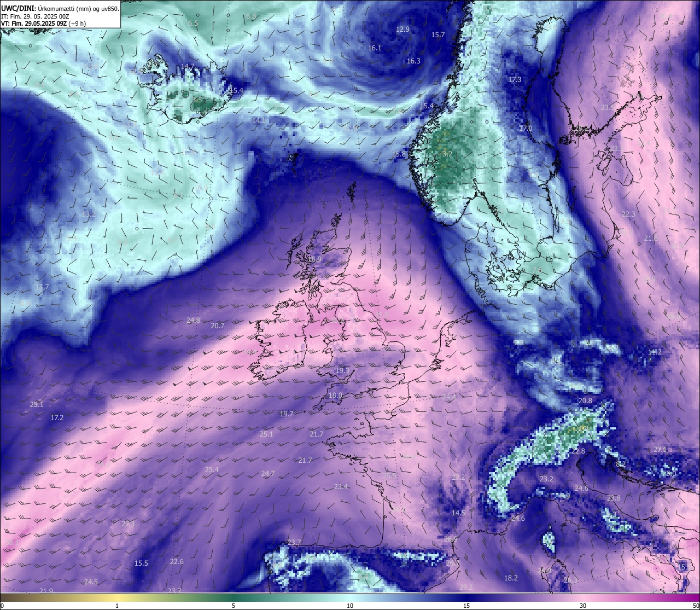This screenshot has width=700, height=610.
Task: Click the color scale tick label 0
Action: tap(2, 606)
